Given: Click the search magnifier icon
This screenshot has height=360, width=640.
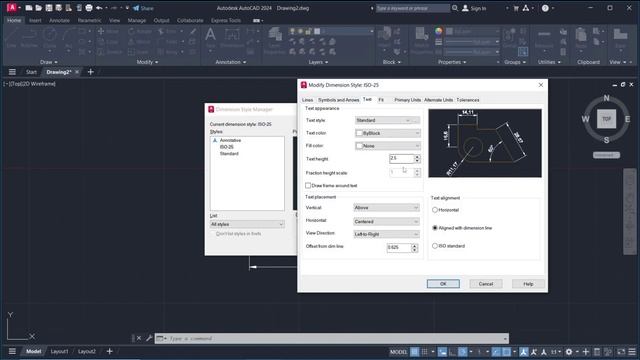Looking at the screenshot, I should pos(455,8).
